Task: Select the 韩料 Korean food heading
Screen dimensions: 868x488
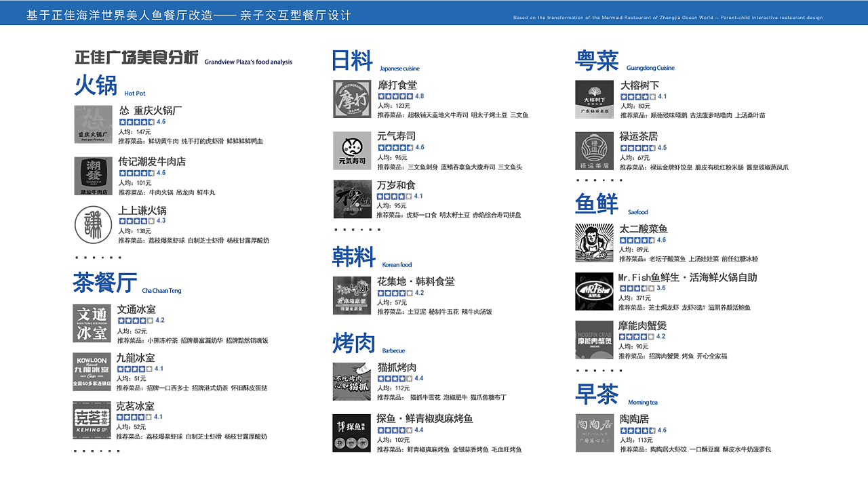Action: click(x=354, y=257)
